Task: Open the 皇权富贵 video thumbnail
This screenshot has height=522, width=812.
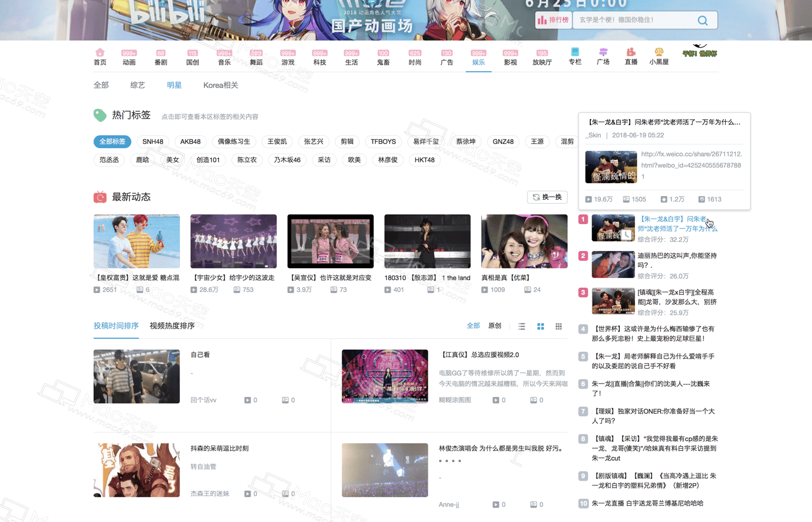Action: (x=136, y=241)
